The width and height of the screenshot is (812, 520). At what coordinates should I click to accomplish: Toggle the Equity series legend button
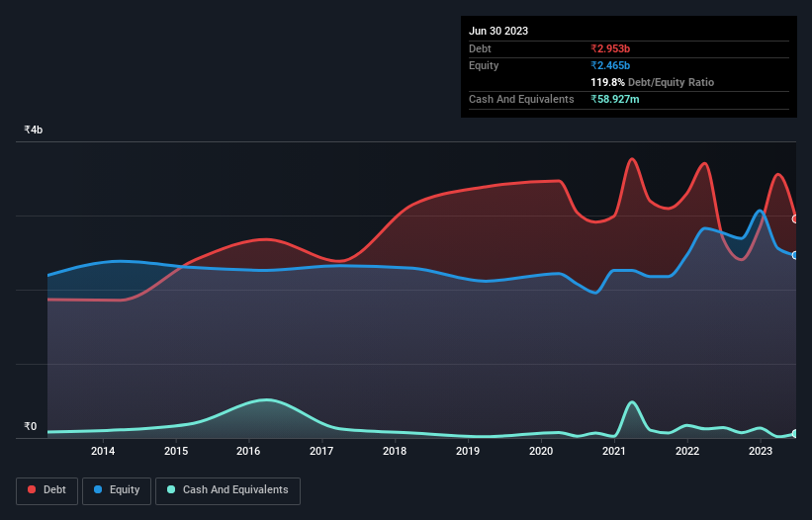pyautogui.click(x=117, y=490)
